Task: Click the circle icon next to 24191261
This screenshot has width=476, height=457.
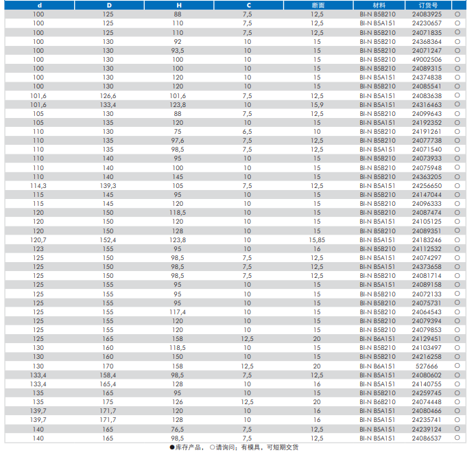Action: pos(456,132)
